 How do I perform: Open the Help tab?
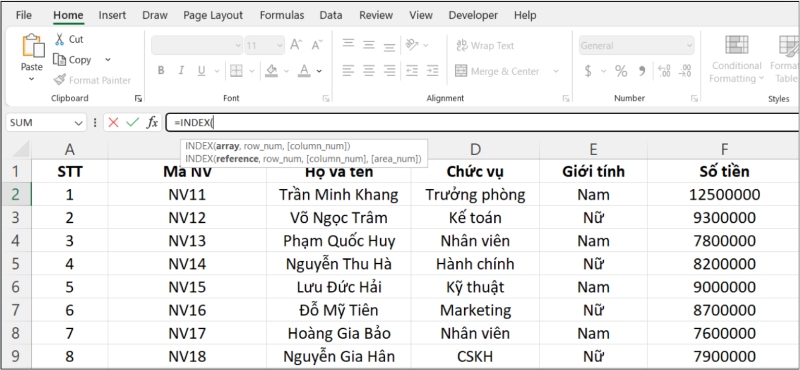coord(525,15)
